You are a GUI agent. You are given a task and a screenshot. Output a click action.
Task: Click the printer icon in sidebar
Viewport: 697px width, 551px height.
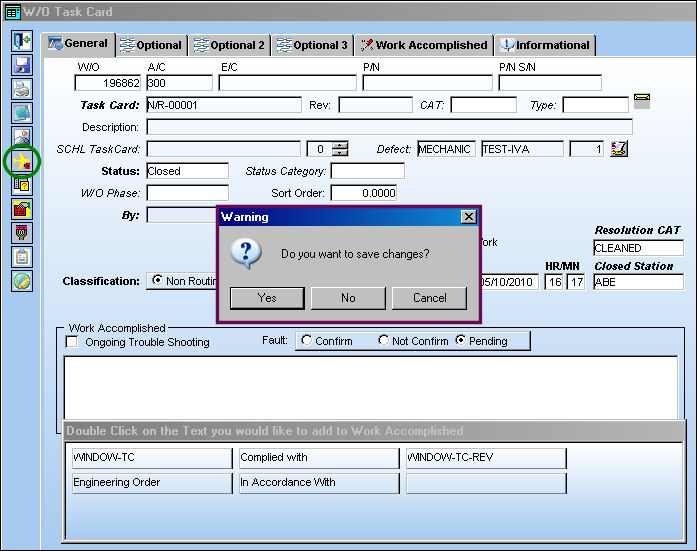[x=22, y=89]
